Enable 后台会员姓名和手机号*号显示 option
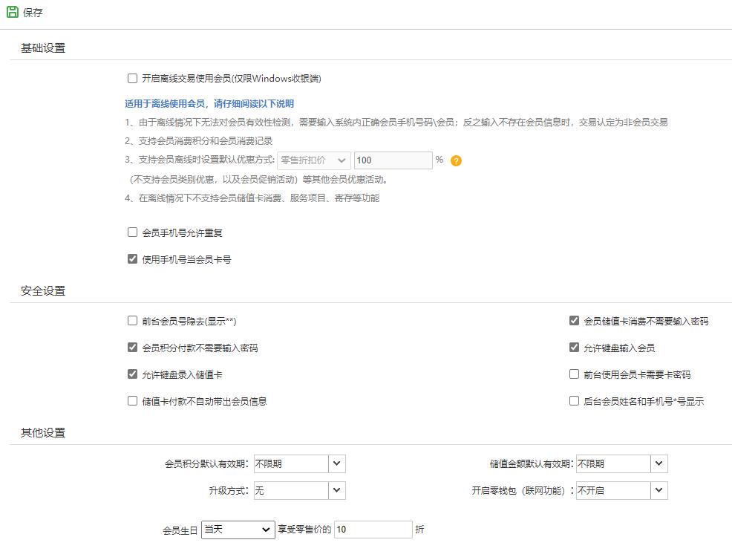 pyautogui.click(x=574, y=401)
